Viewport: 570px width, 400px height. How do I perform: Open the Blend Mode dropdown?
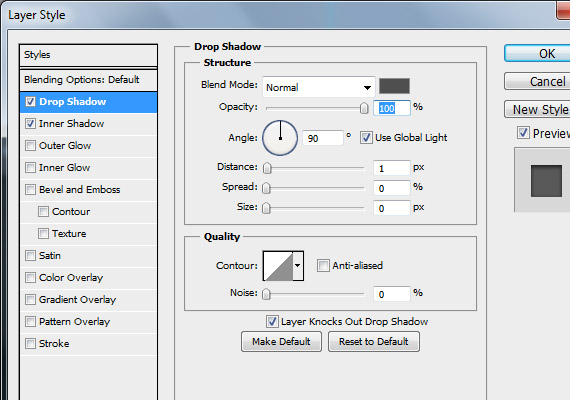point(318,87)
